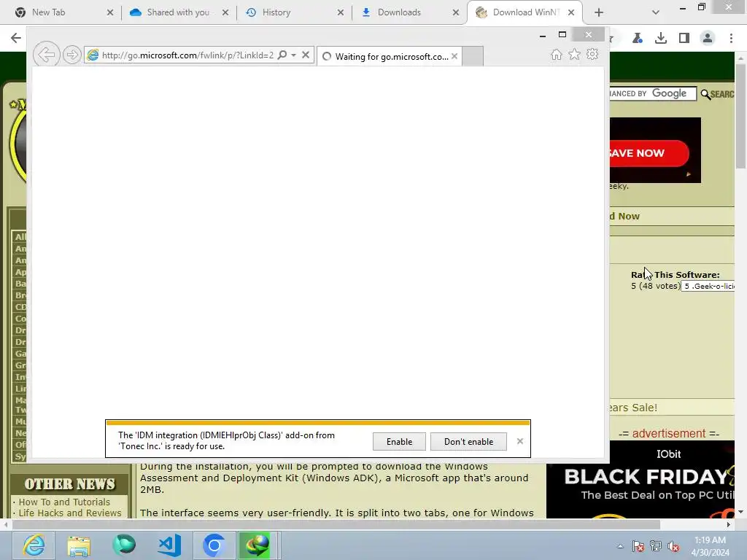Open the Chrome tab search chevron

(656, 12)
